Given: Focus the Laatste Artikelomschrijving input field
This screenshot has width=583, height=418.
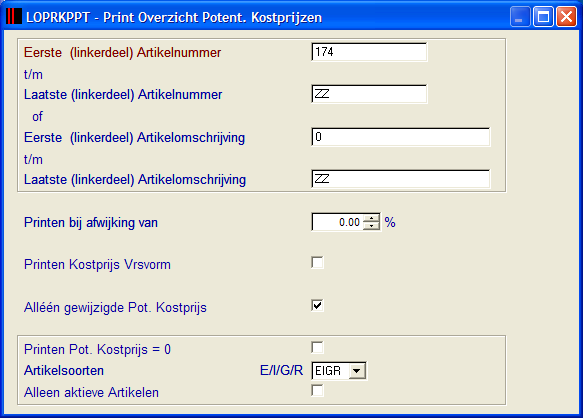Looking at the screenshot, I should pos(400,179).
